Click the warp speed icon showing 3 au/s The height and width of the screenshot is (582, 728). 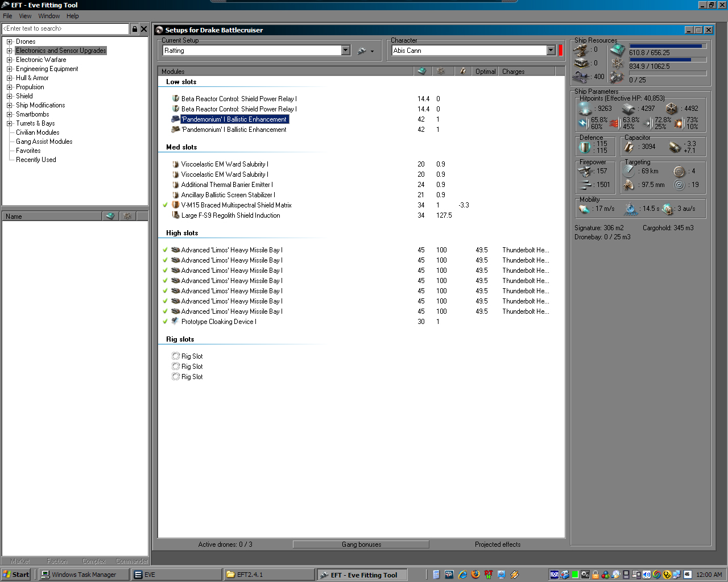(x=668, y=209)
